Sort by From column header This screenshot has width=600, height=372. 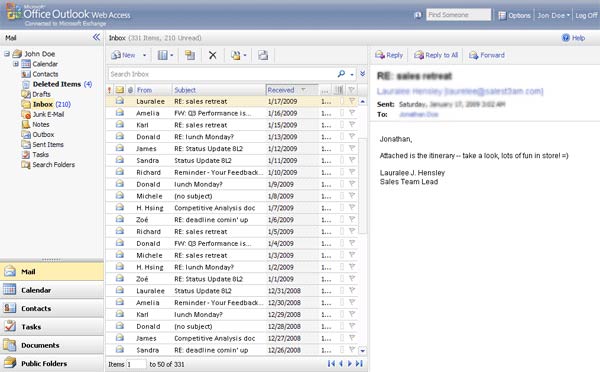tap(154, 90)
